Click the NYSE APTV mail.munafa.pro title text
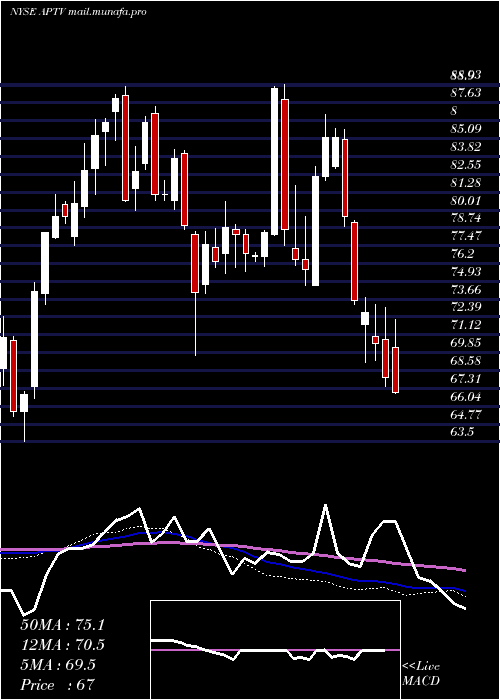Screen dimensions: 500x700 (x=78, y=12)
